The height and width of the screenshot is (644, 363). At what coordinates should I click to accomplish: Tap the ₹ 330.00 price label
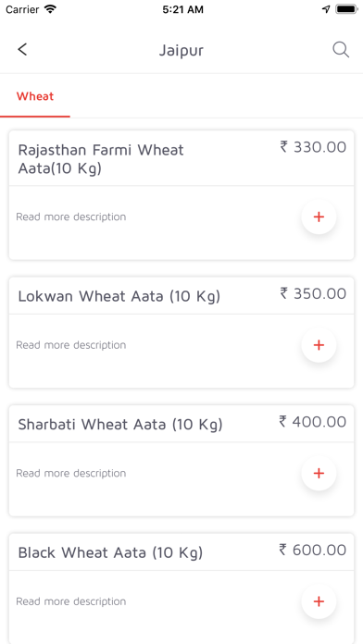coord(313,146)
